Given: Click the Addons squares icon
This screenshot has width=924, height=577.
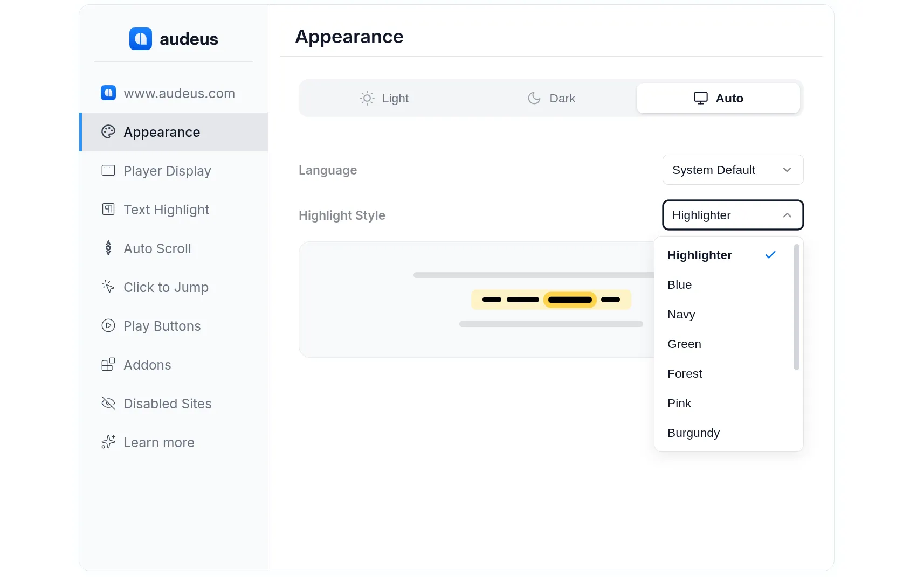Looking at the screenshot, I should pos(108,365).
